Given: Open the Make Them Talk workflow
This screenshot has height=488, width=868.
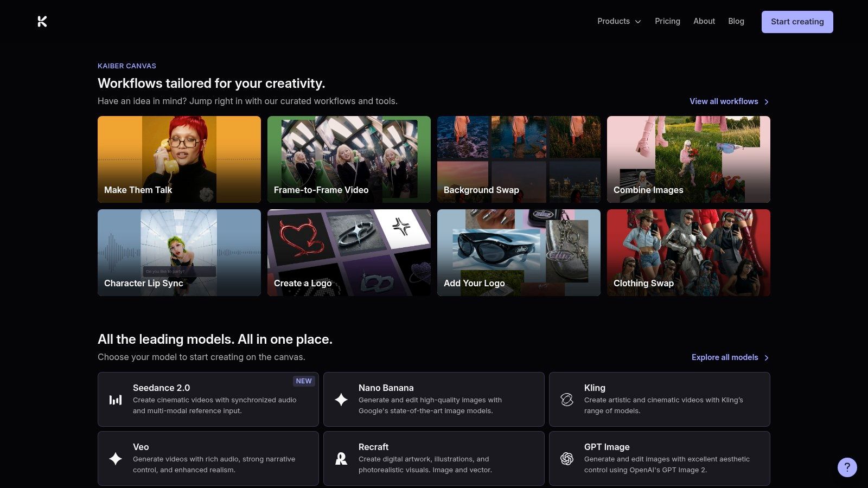Looking at the screenshot, I should point(179,159).
